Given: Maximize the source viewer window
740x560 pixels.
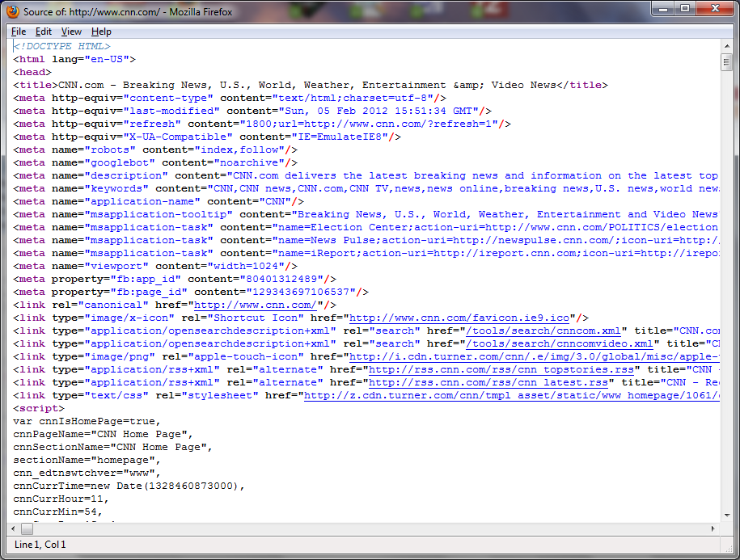Looking at the screenshot, I should click(684, 9).
